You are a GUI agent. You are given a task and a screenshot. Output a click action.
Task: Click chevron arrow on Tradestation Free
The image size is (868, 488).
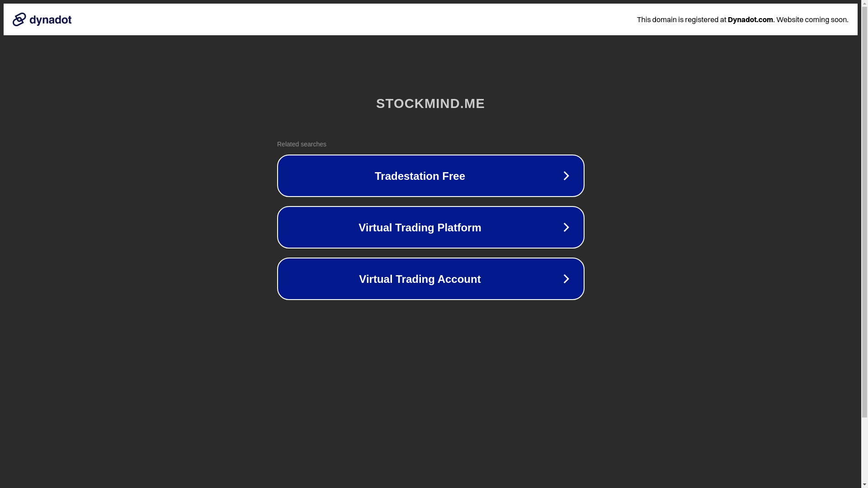click(566, 176)
